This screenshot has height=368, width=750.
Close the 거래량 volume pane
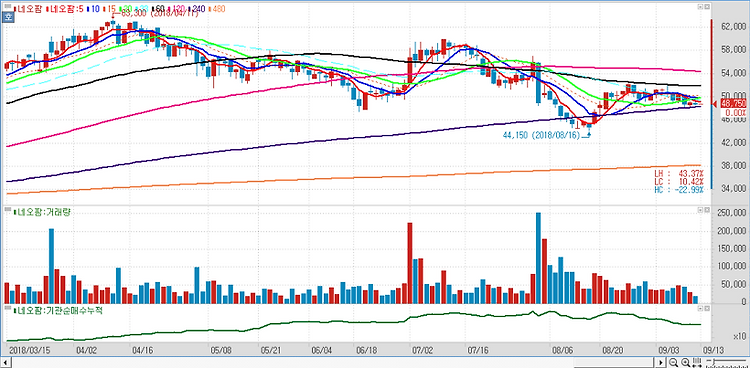[707, 210]
